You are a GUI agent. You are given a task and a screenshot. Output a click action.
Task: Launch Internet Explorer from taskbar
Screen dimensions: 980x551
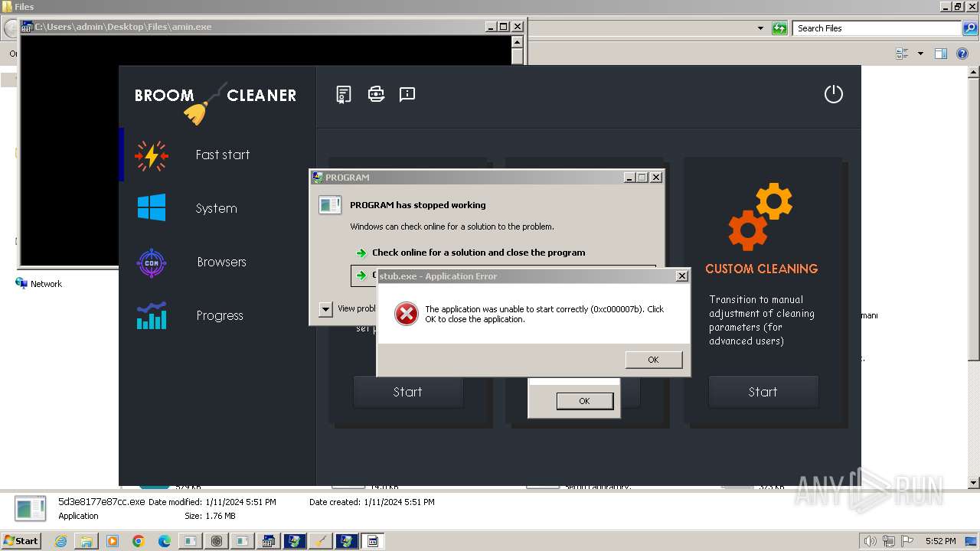[x=60, y=541]
